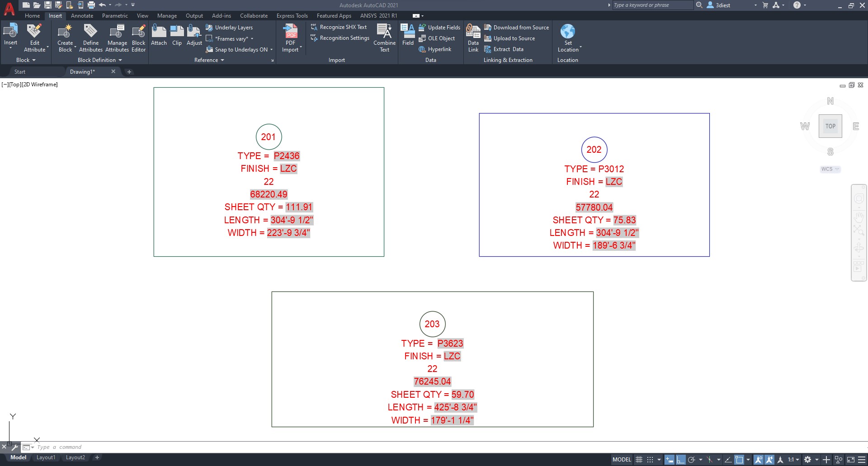Screen dimensions: 868x466
Task: Open the Underlay Layers button
Action: tap(229, 28)
